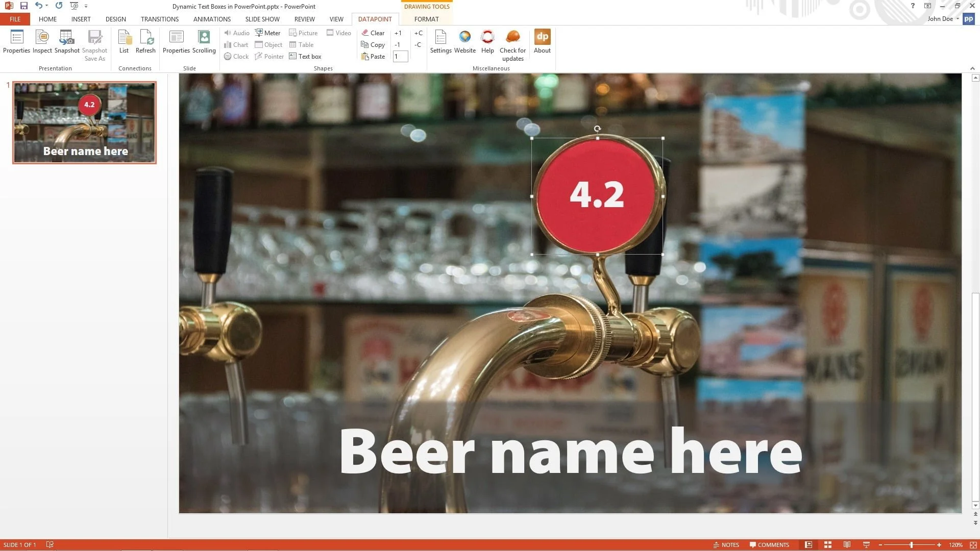
Task: Collapse the ribbon with the chevron
Action: 972,68
